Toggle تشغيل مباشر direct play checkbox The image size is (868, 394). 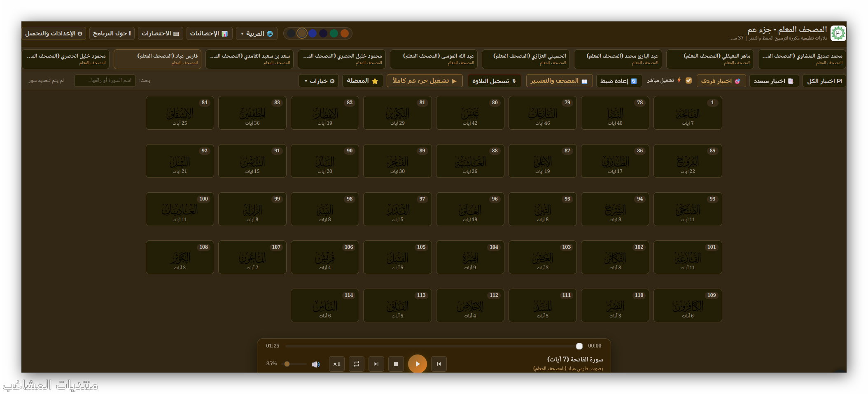688,81
